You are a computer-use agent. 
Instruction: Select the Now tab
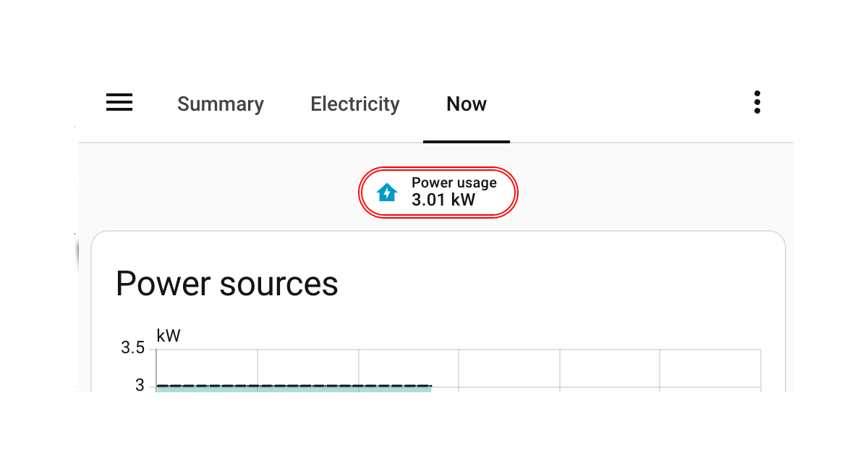coord(467,104)
